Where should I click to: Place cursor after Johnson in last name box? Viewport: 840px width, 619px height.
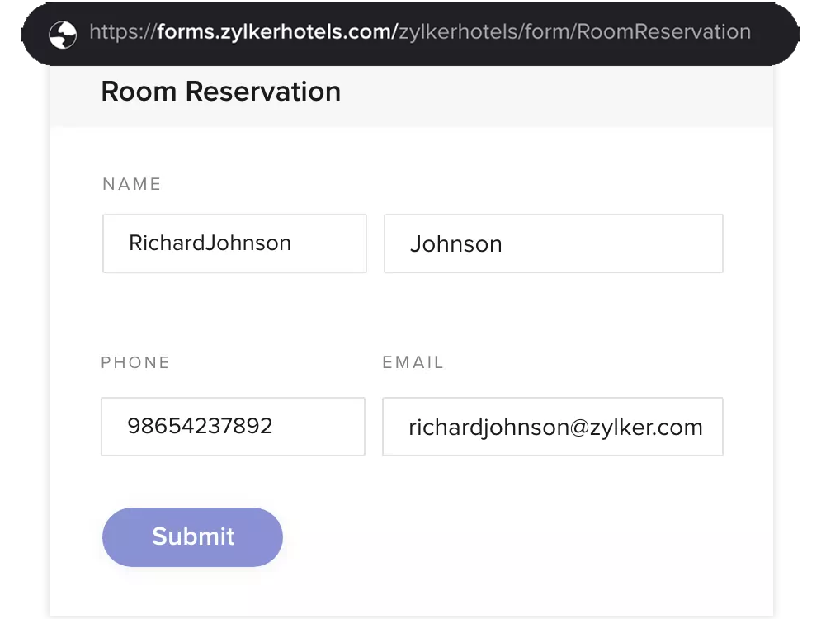(x=504, y=244)
